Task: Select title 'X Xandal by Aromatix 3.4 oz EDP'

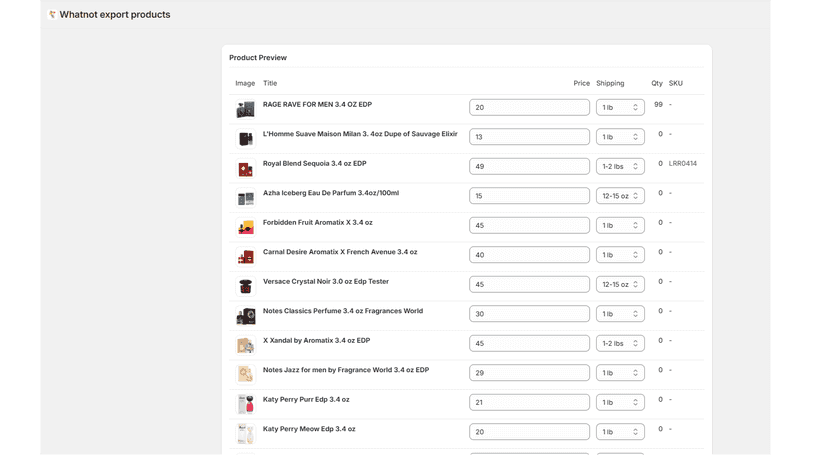Action: (x=316, y=341)
